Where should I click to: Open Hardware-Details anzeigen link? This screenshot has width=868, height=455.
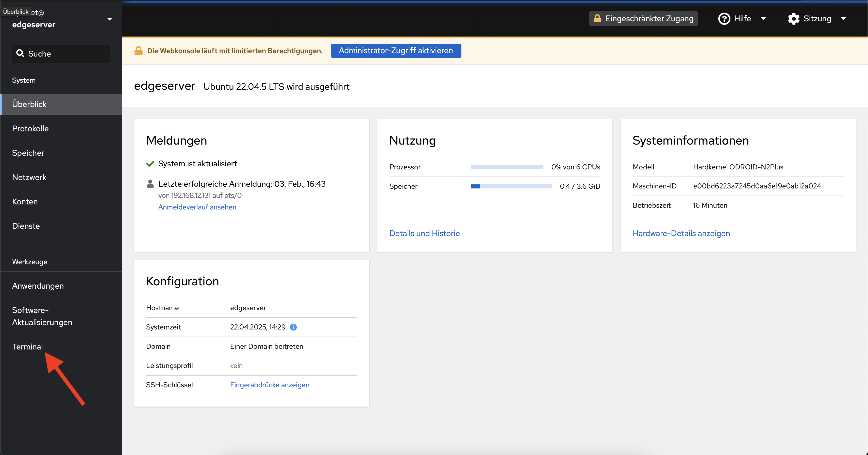click(x=681, y=233)
